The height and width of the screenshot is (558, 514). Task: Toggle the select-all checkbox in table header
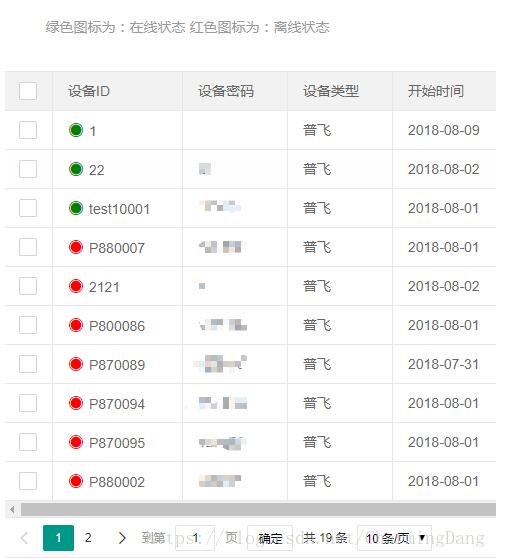(28, 91)
